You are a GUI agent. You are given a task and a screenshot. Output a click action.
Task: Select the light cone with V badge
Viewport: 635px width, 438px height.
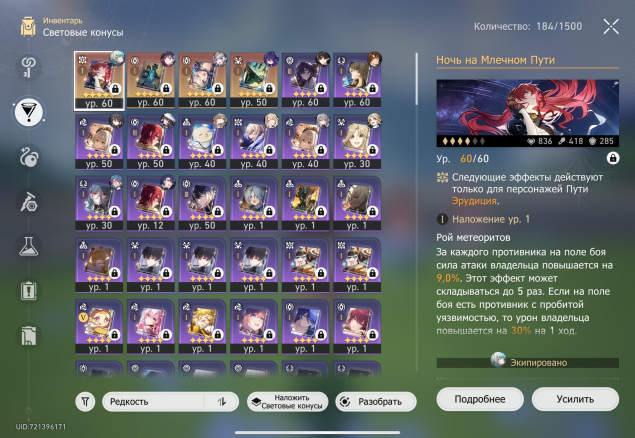(99, 327)
